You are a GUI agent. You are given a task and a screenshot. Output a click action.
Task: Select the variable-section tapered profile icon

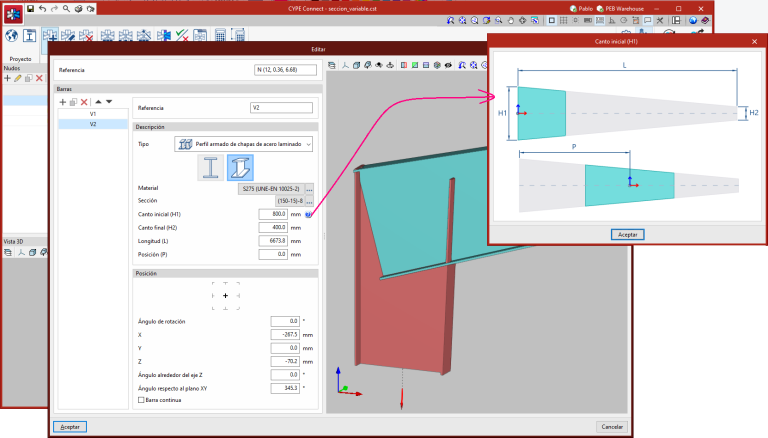240,167
